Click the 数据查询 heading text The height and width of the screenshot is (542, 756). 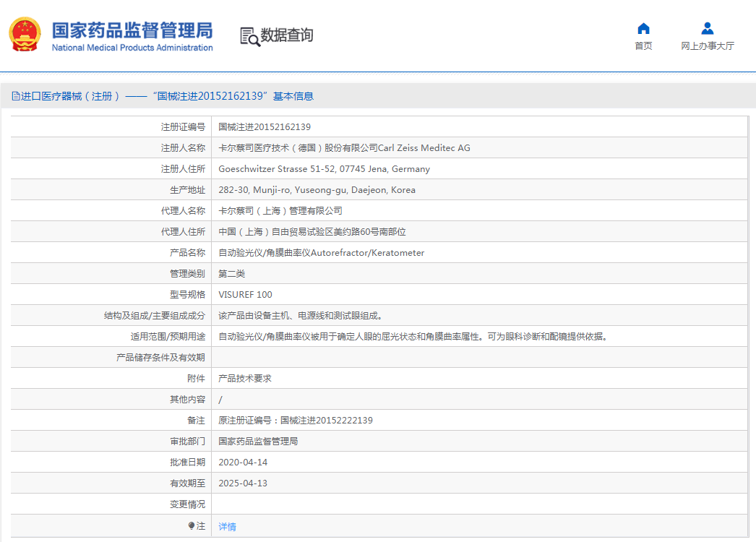287,35
